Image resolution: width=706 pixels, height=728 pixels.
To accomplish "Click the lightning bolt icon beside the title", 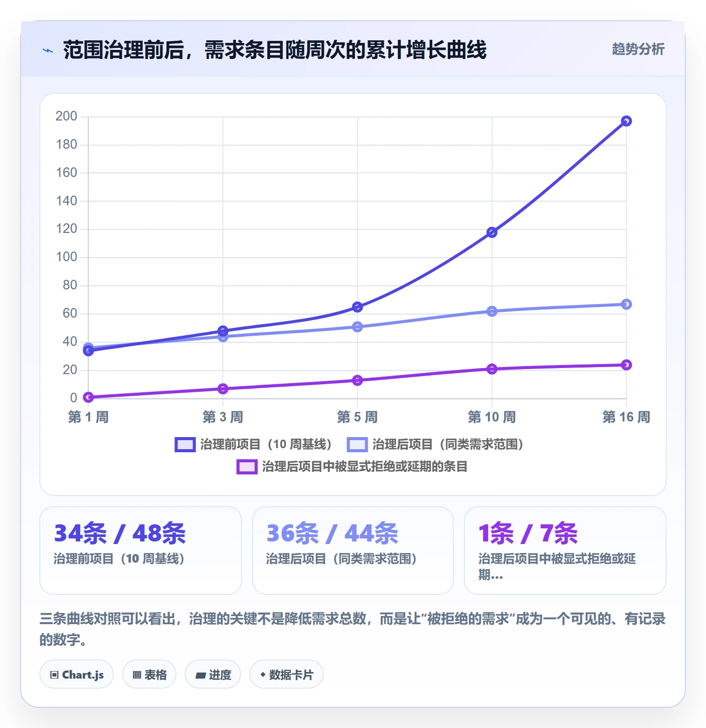I will click(x=48, y=50).
